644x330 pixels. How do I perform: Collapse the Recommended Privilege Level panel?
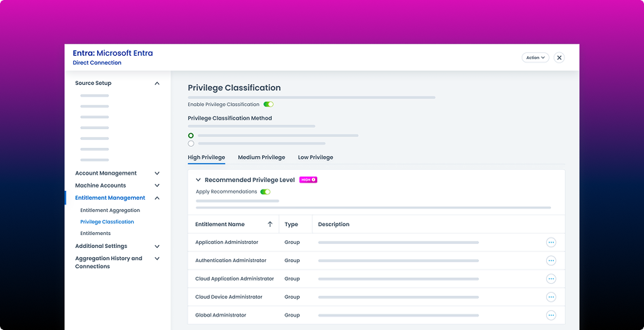(198, 180)
